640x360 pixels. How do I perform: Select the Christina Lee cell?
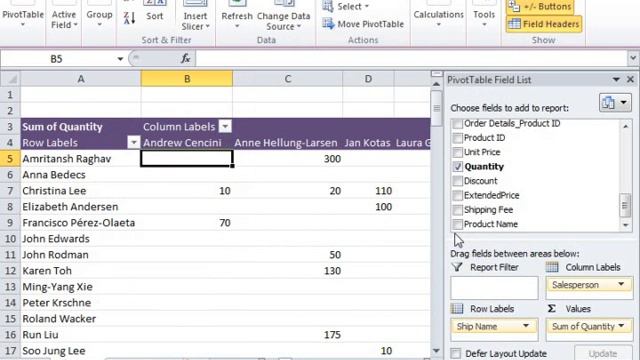tap(80, 191)
